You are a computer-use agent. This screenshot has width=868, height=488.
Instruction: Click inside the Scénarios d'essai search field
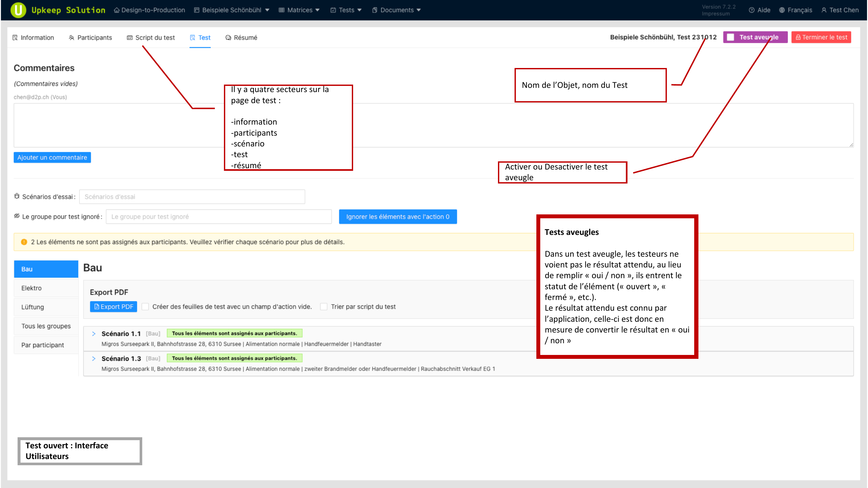(x=191, y=197)
